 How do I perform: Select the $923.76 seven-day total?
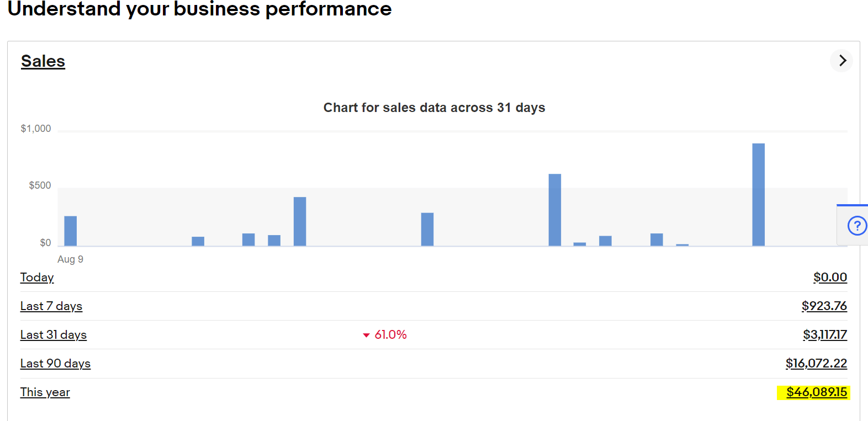(x=824, y=306)
